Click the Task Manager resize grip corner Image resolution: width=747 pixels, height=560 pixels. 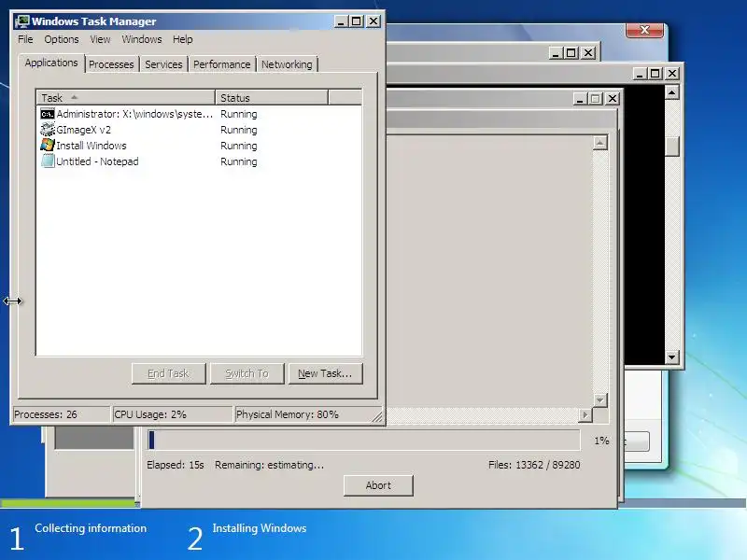[377, 416]
